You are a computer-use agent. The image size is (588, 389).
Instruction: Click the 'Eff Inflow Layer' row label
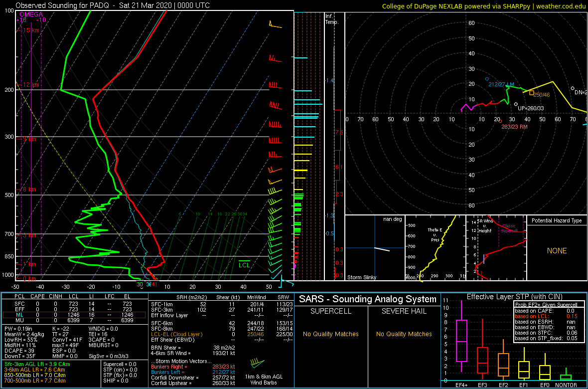coord(169,315)
